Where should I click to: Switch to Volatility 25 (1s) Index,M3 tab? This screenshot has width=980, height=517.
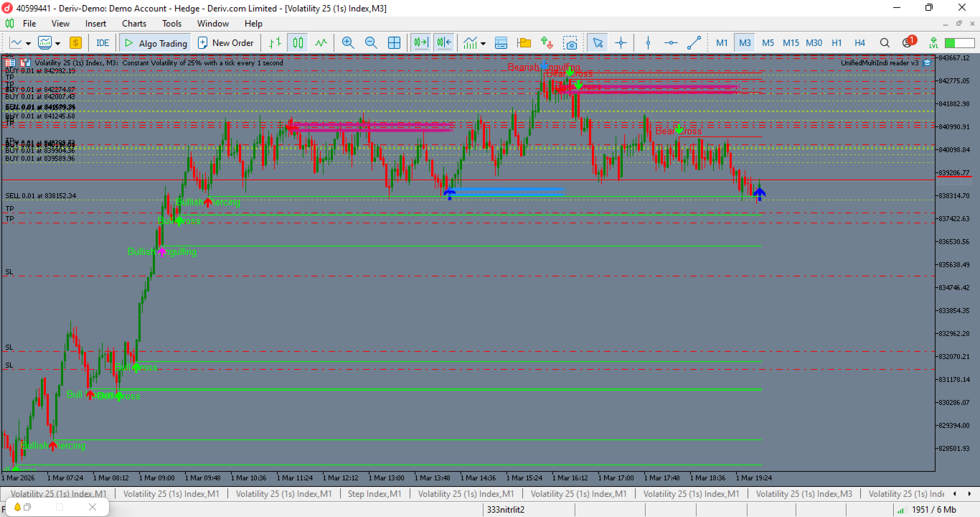pyautogui.click(x=804, y=494)
